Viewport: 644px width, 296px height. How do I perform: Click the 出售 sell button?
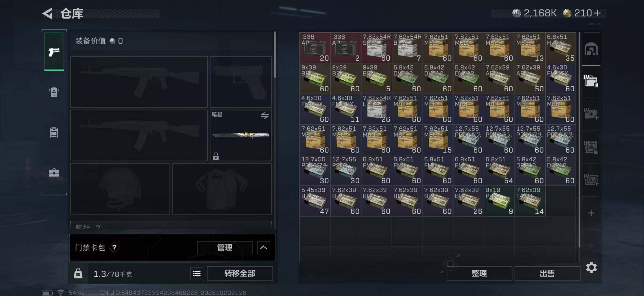pyautogui.click(x=547, y=273)
